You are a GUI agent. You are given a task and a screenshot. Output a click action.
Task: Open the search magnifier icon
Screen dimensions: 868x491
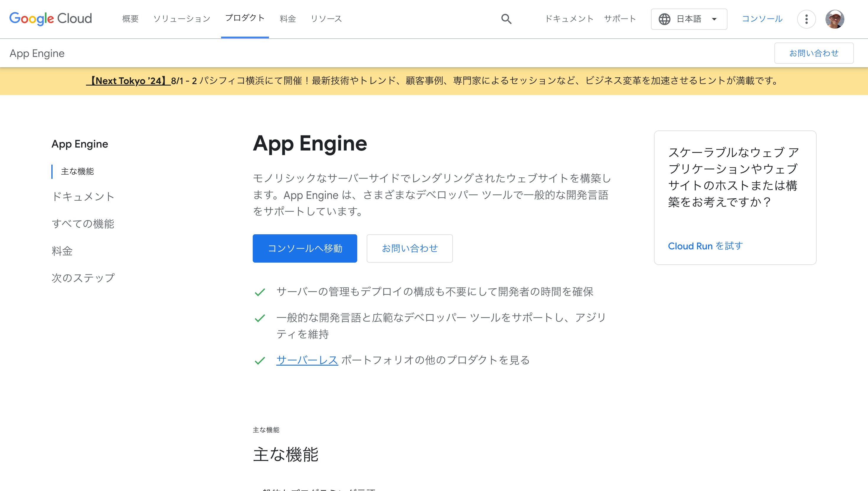tap(506, 19)
